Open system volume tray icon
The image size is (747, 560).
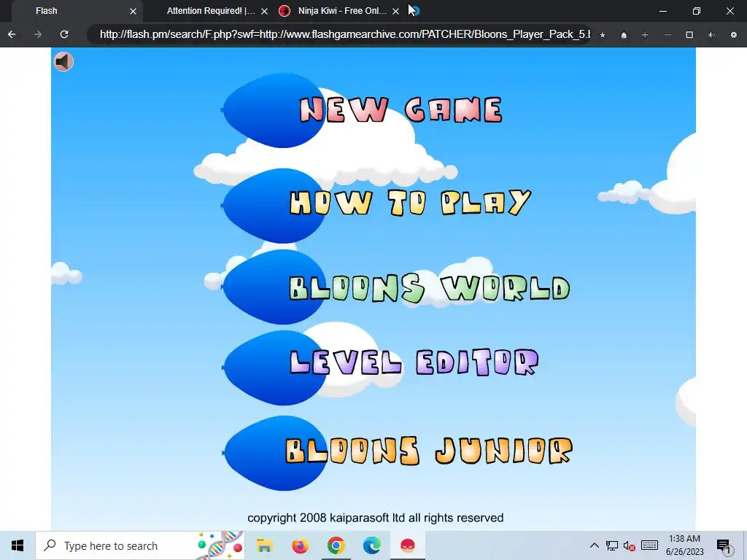click(x=630, y=545)
